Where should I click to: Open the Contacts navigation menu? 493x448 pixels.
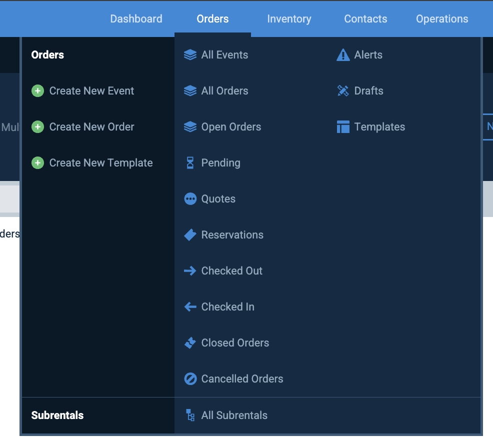click(365, 19)
